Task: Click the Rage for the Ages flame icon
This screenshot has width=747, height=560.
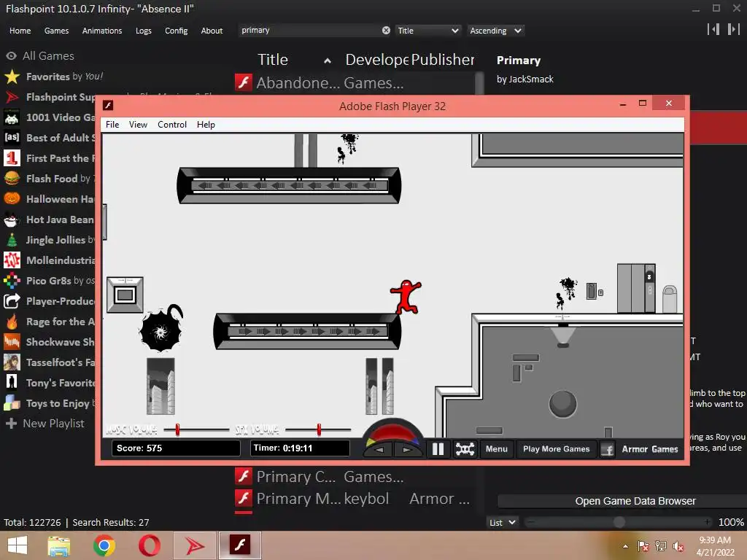Action: point(12,322)
